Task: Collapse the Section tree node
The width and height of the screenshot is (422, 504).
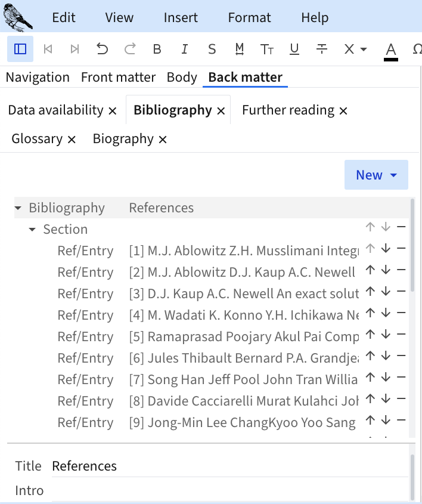Action: point(32,230)
